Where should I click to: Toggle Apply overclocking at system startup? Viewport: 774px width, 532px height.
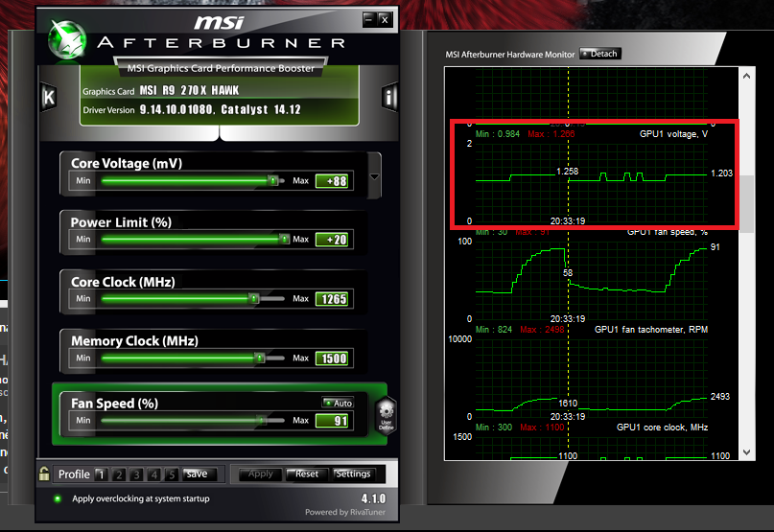point(58,499)
